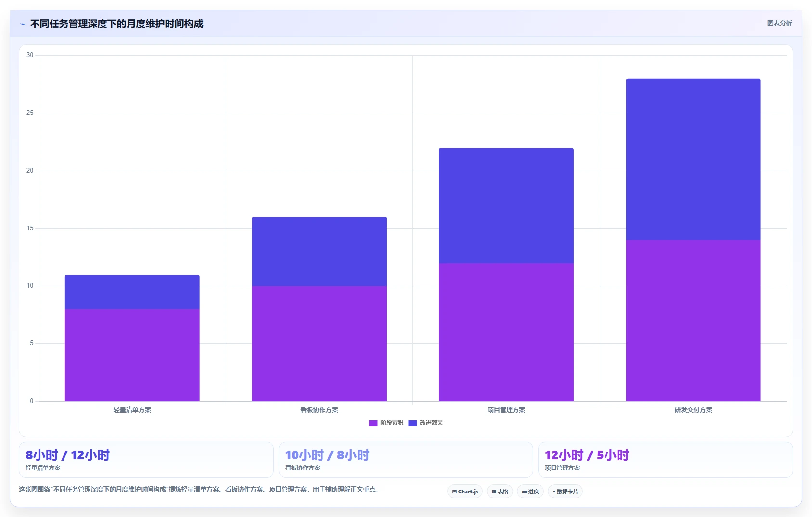The height and width of the screenshot is (517, 812).
Task: Click the chart title 不同任务管理深度下的月度维护时间构成
Action: tap(116, 24)
